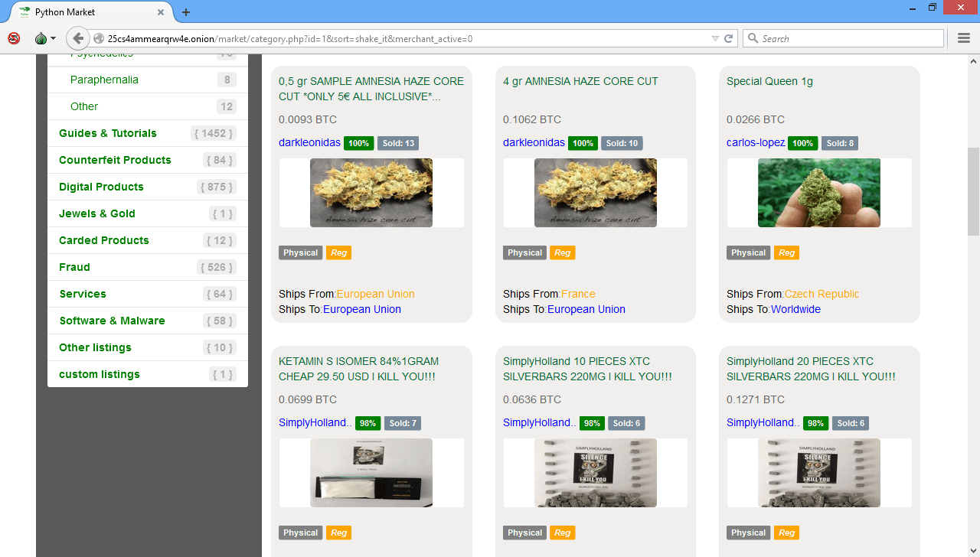980x557 pixels.
Task: Open darkleonidas vendor profile on the 0.0093 BTC listing
Action: [309, 142]
